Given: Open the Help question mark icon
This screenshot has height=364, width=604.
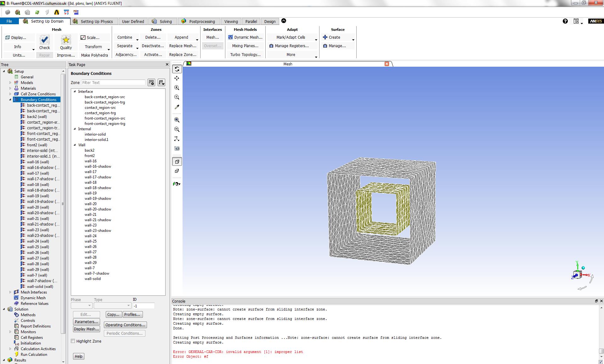Looking at the screenshot, I should pyautogui.click(x=565, y=21).
